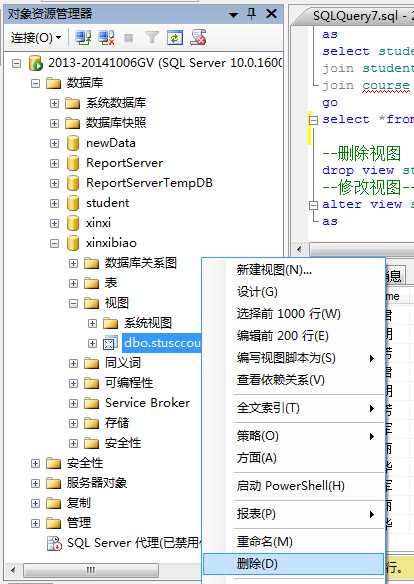Choose 重命名(M) from context menu
This screenshot has width=414, height=584.
(x=294, y=542)
